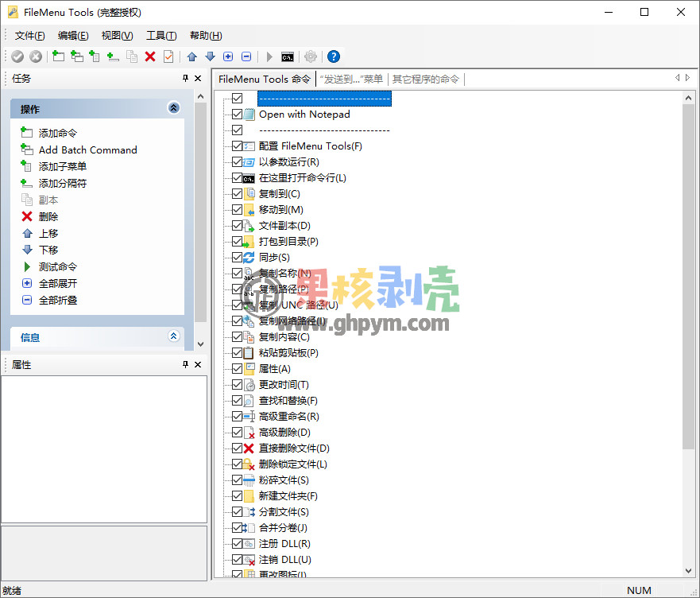This screenshot has height=598, width=700.
Task: Uncheck the Open with Notepad checkbox
Action: (237, 114)
